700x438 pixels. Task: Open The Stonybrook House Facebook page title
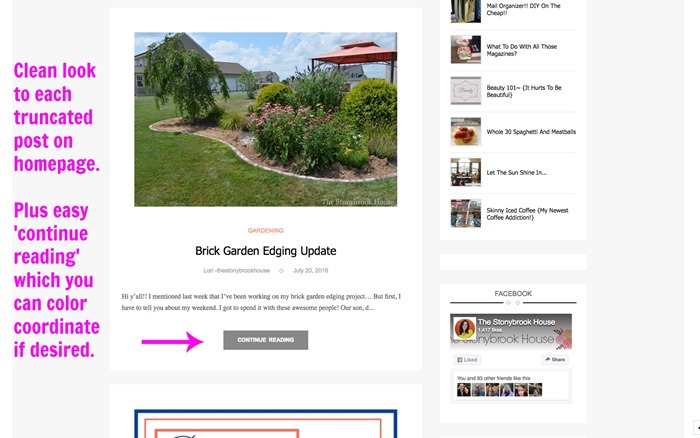[517, 322]
